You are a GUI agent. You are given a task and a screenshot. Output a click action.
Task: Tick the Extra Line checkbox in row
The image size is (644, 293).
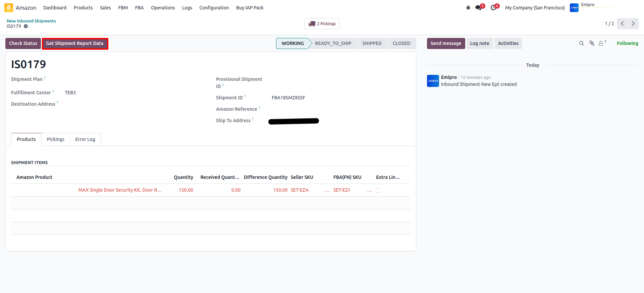378,190
